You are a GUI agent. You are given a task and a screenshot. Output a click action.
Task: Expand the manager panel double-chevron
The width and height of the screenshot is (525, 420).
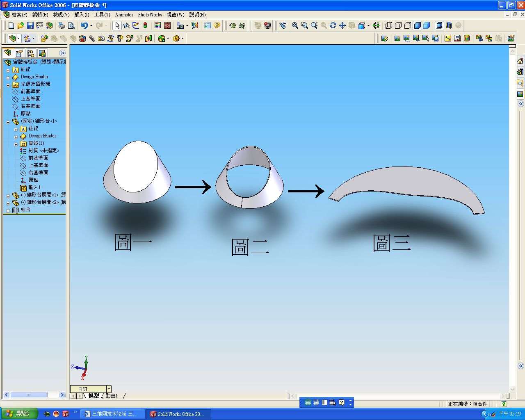pyautogui.click(x=62, y=53)
